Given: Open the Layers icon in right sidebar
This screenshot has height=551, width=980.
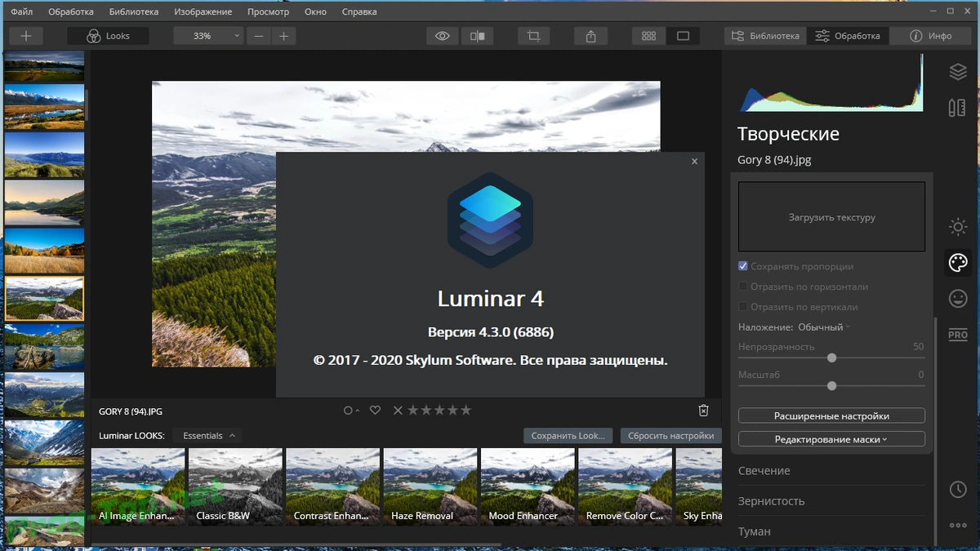Looking at the screenshot, I should pos(958,72).
